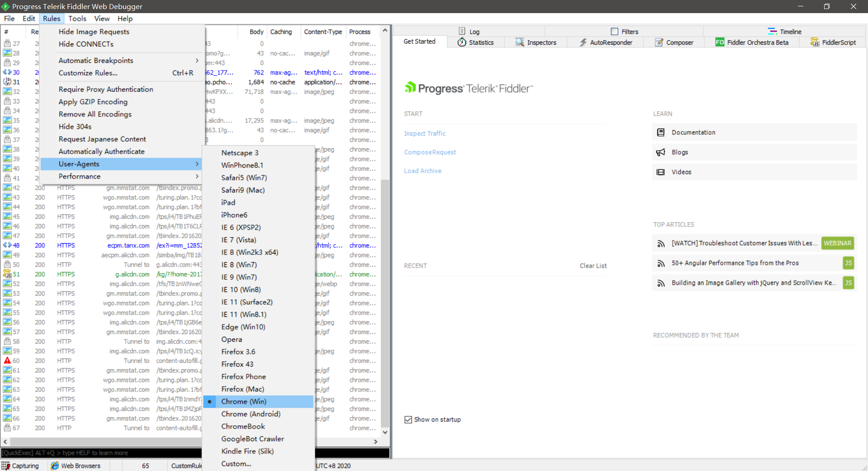868x471 pixels.
Task: Click the Blogs megaphone icon
Action: point(660,152)
